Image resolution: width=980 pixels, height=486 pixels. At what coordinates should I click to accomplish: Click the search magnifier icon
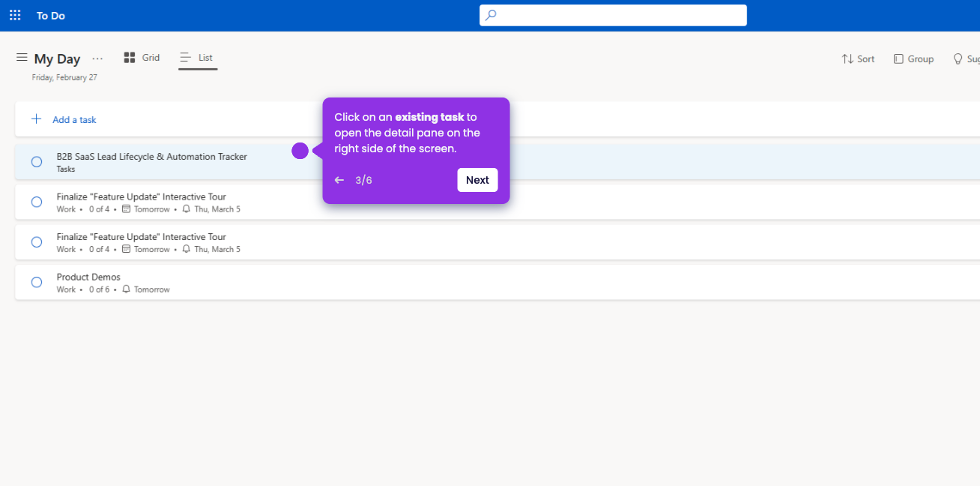[491, 15]
